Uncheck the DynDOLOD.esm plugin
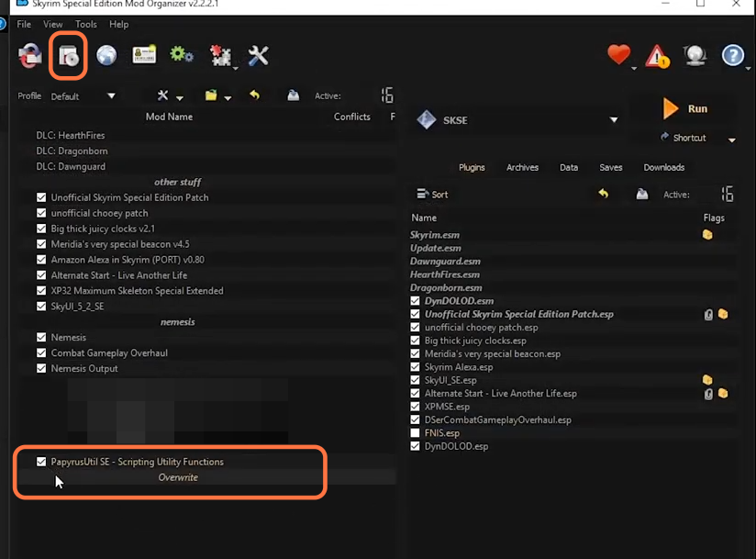 (415, 301)
